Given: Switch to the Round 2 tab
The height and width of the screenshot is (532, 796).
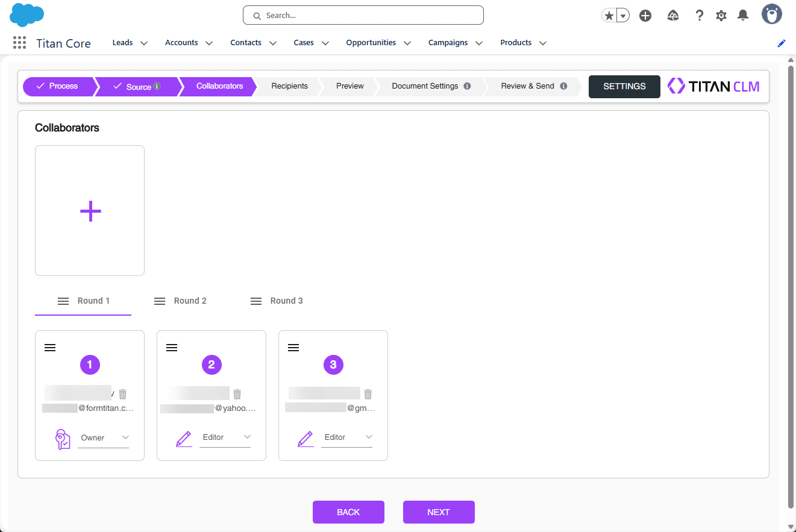Looking at the screenshot, I should point(189,300).
